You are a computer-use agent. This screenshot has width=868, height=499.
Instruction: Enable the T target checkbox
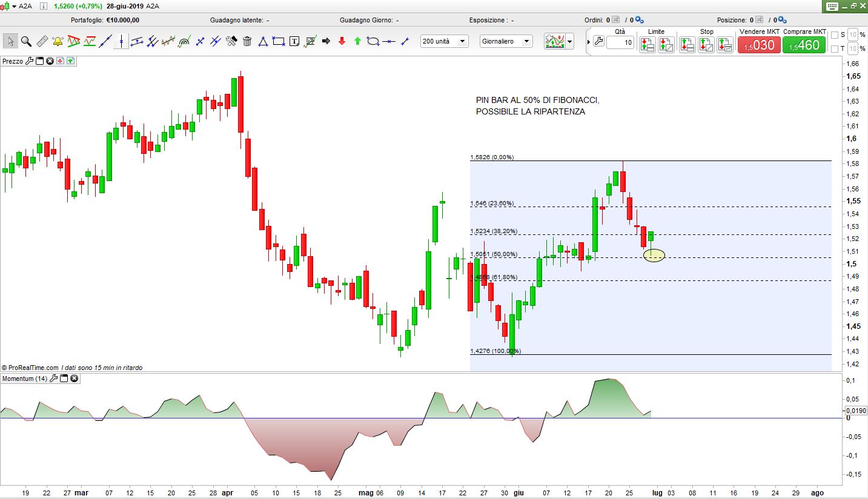(835, 48)
